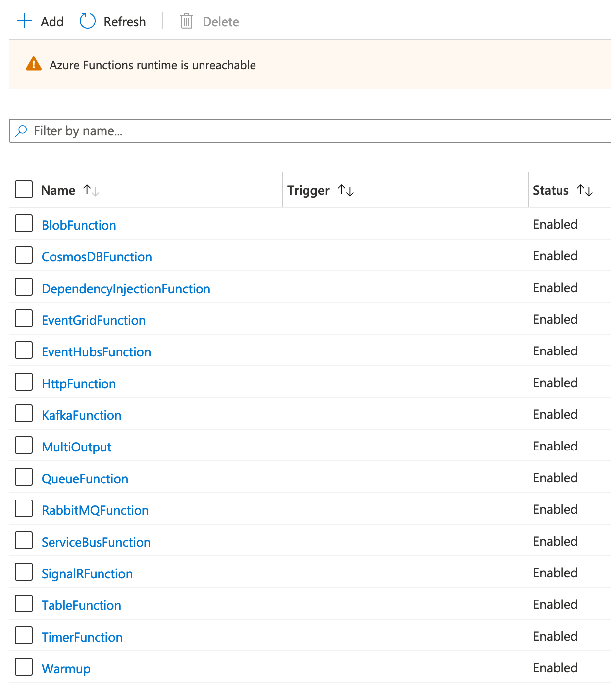Sort by Trigger using its sort arrows

click(x=345, y=190)
